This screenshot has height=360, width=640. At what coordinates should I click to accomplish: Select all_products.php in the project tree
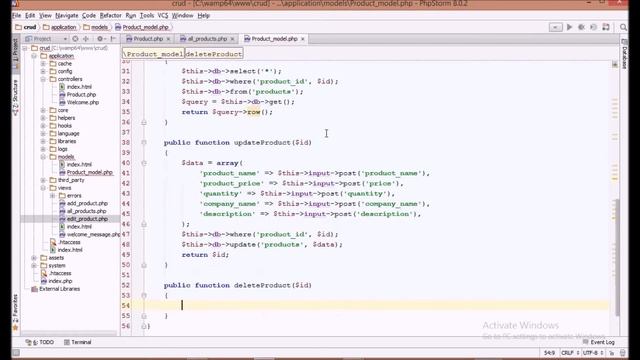click(x=87, y=211)
